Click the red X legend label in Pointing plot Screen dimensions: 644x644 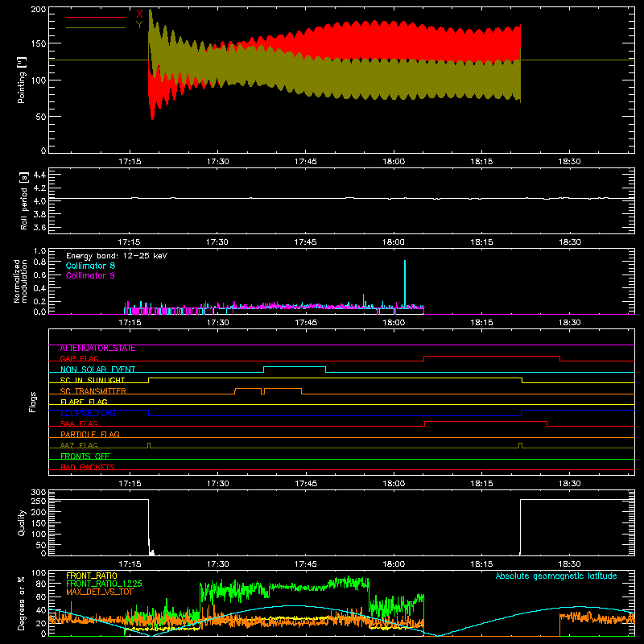click(x=139, y=14)
